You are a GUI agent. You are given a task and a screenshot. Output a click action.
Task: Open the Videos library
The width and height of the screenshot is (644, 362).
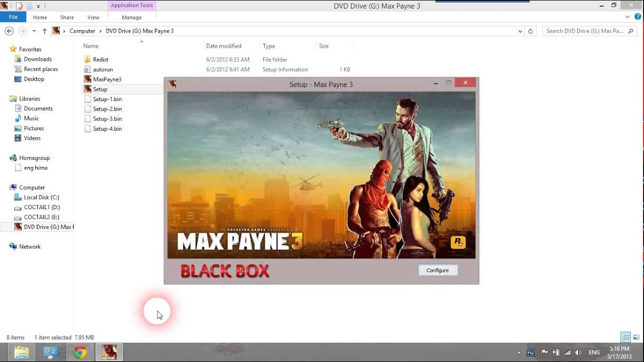pyautogui.click(x=32, y=138)
